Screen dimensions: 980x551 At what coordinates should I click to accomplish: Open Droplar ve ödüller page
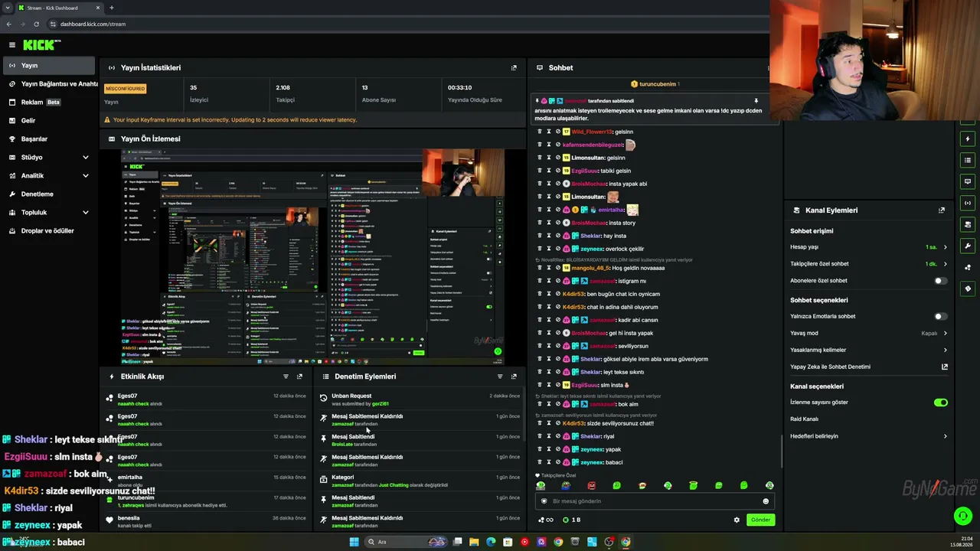click(x=49, y=231)
